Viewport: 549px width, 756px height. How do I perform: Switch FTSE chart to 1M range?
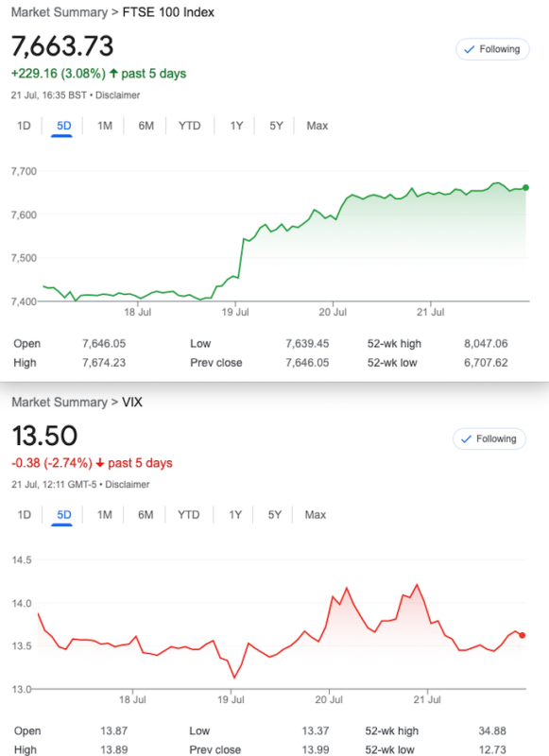pos(105,126)
